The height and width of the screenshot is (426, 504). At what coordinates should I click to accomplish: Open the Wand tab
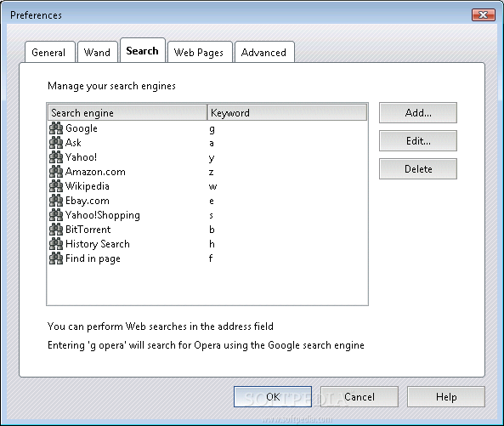[x=98, y=52]
